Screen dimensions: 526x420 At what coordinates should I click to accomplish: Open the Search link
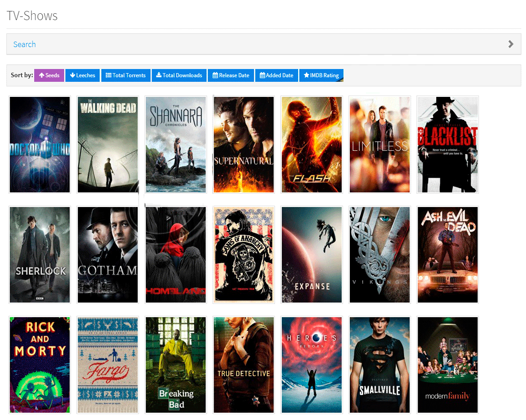tap(25, 44)
